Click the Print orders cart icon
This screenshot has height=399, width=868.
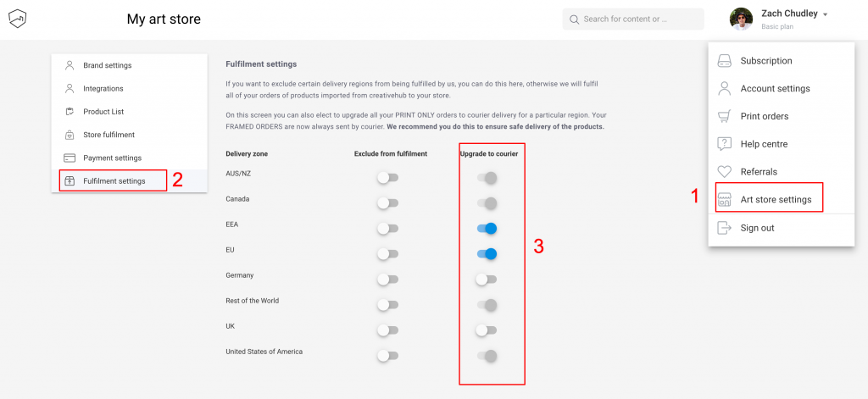point(725,116)
